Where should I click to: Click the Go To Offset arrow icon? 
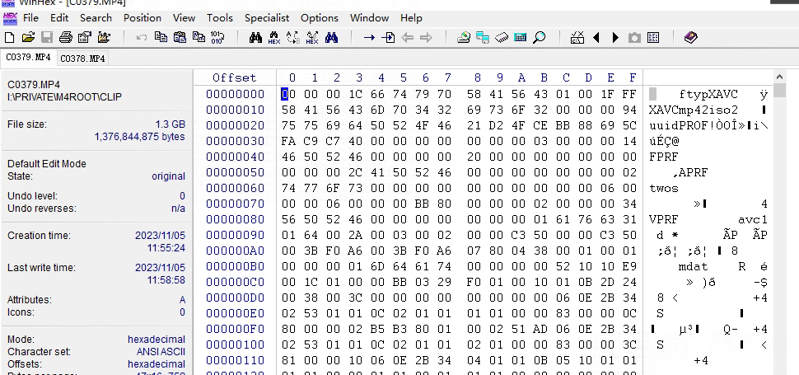[369, 37]
